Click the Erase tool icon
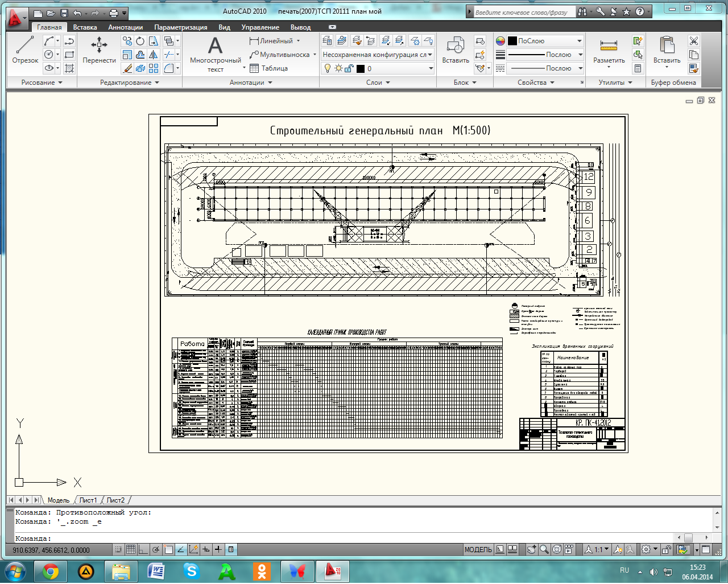 coord(127,68)
